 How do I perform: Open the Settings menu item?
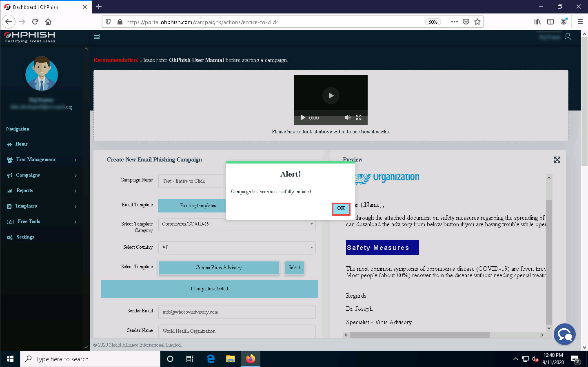[25, 237]
